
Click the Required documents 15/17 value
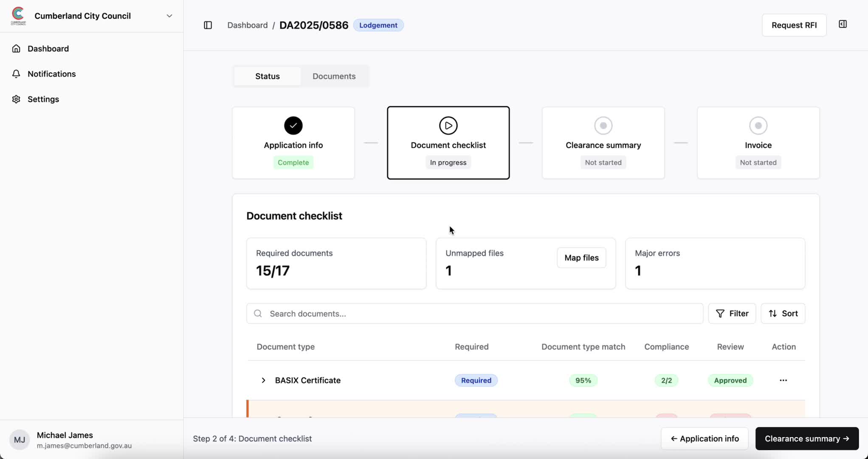pos(273,271)
